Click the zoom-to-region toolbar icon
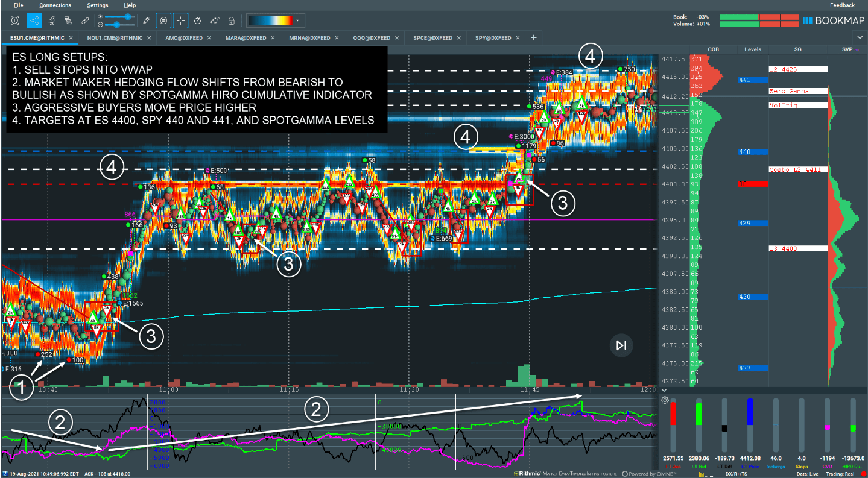The height and width of the screenshot is (478, 868). 15,20
